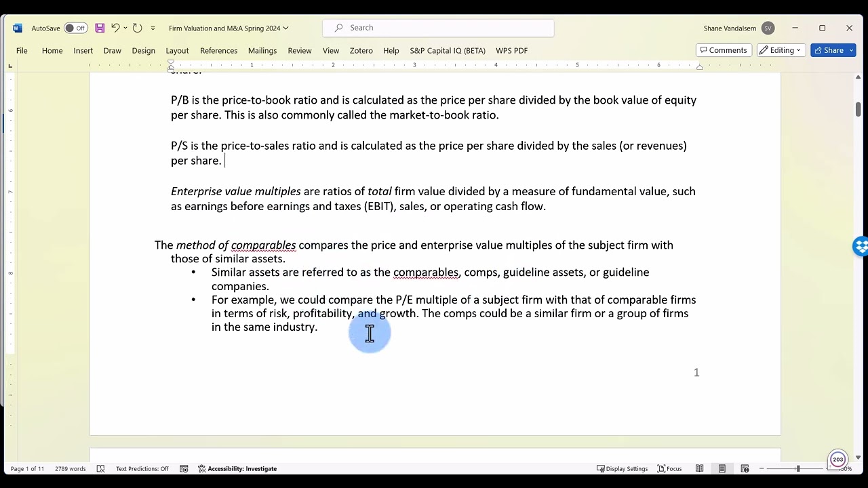Select the Zotero tab
This screenshot has height=488, width=868.
click(361, 51)
